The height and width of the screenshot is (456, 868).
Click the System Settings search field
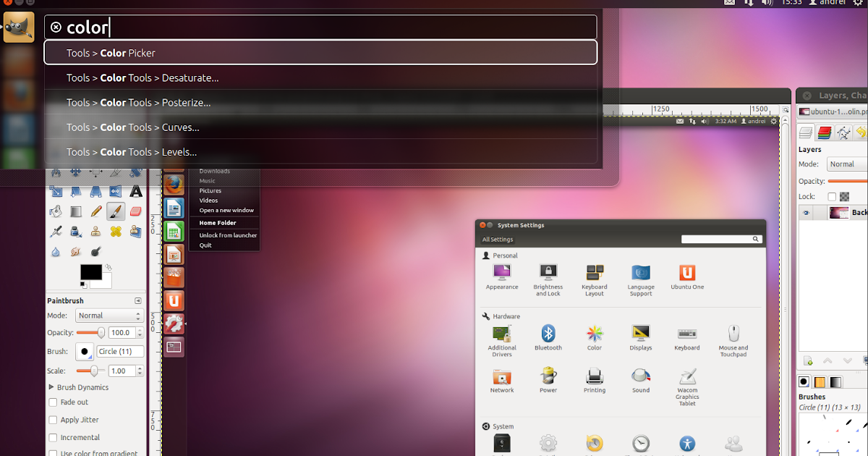click(721, 238)
